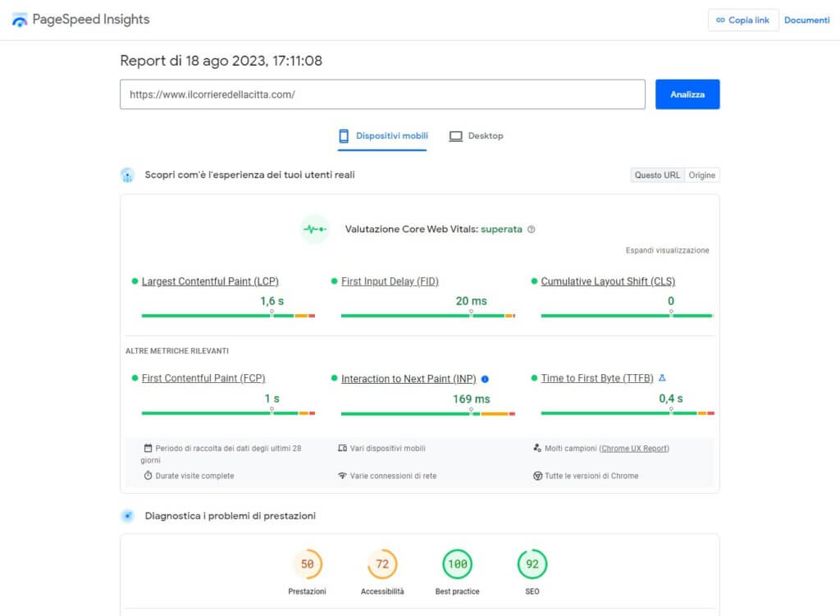Switch to the Desktop tab

coord(477,136)
